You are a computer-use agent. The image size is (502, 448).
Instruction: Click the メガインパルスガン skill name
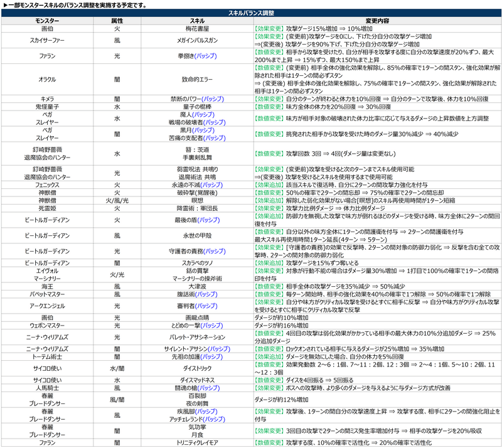point(196,41)
